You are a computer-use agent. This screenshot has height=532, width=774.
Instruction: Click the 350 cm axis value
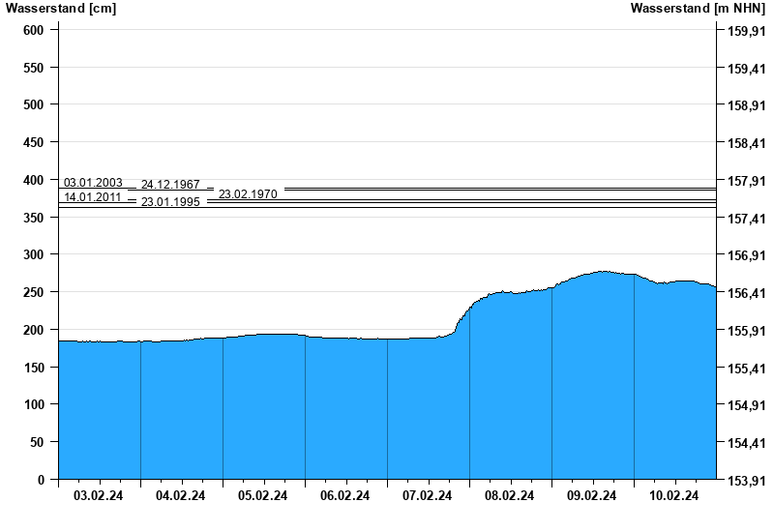[x=34, y=218]
